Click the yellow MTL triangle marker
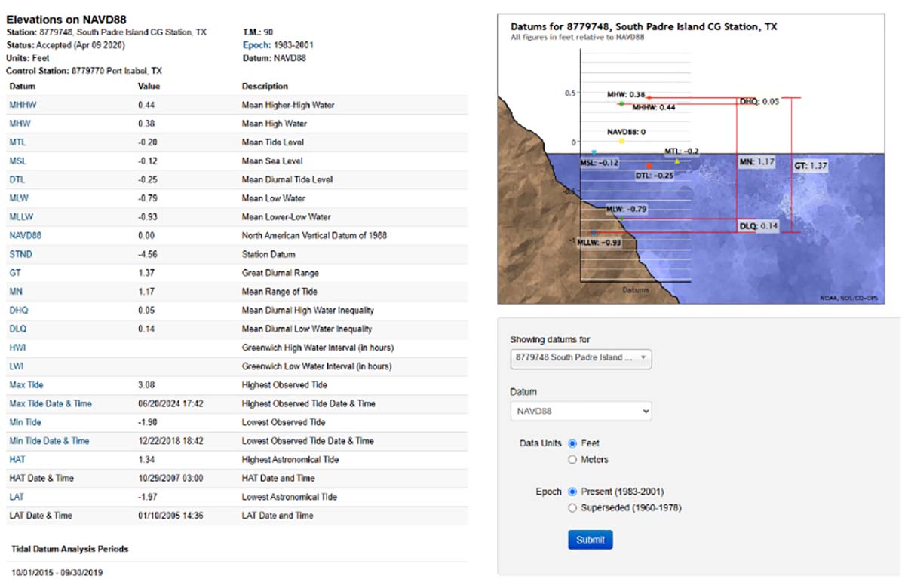The width and height of the screenshot is (905, 588). click(676, 161)
